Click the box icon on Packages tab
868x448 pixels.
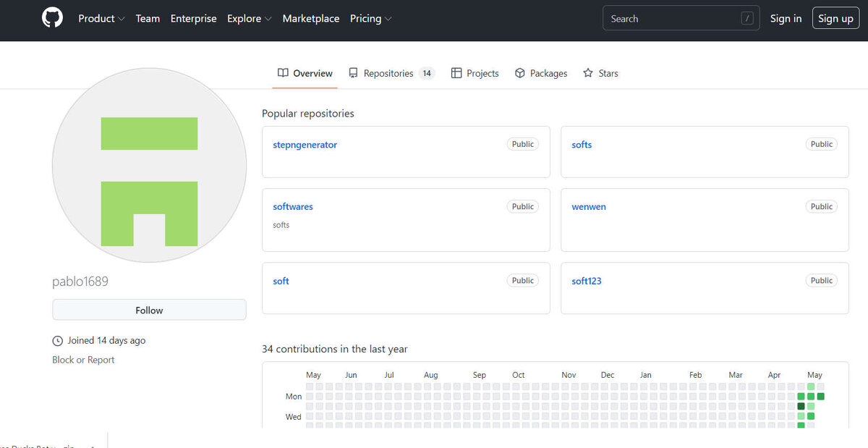[519, 73]
